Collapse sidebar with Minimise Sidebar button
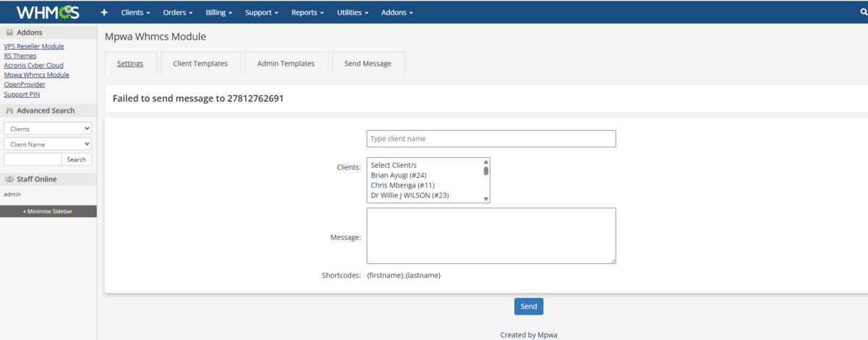Screen dimensions: 868x340 pyautogui.click(x=48, y=211)
